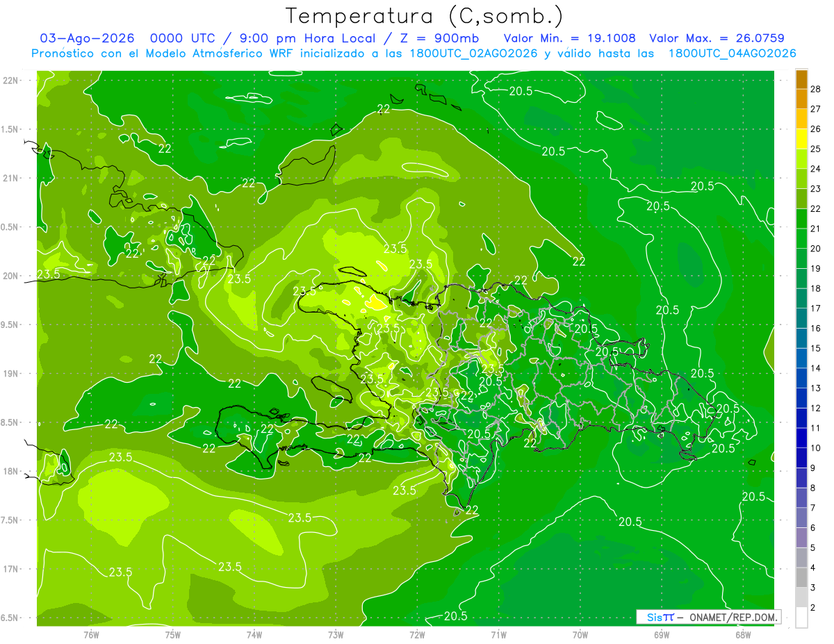834x644 pixels.
Task: Pick dark blue legend band between 10 and 11
Action: pos(801,438)
